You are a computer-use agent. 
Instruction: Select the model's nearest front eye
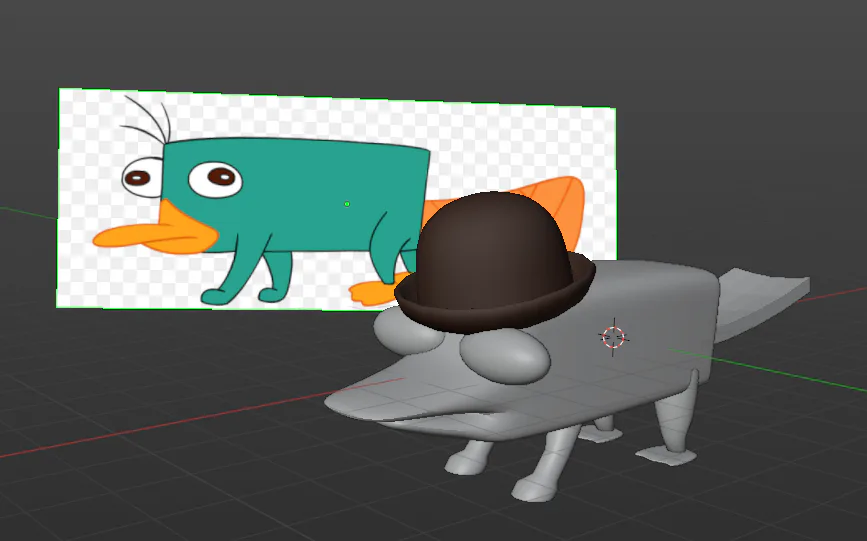[x=505, y=356]
